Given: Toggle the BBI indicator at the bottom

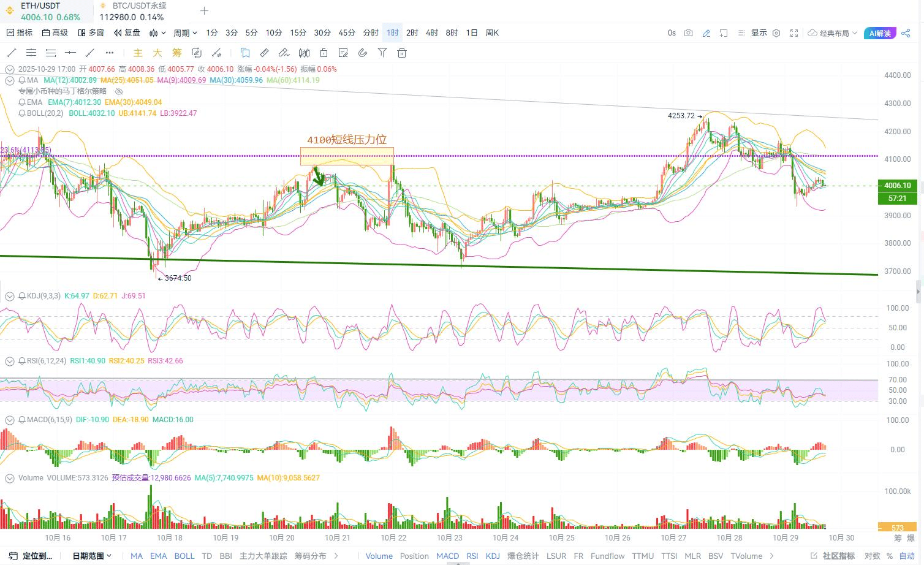Looking at the screenshot, I should coord(225,556).
